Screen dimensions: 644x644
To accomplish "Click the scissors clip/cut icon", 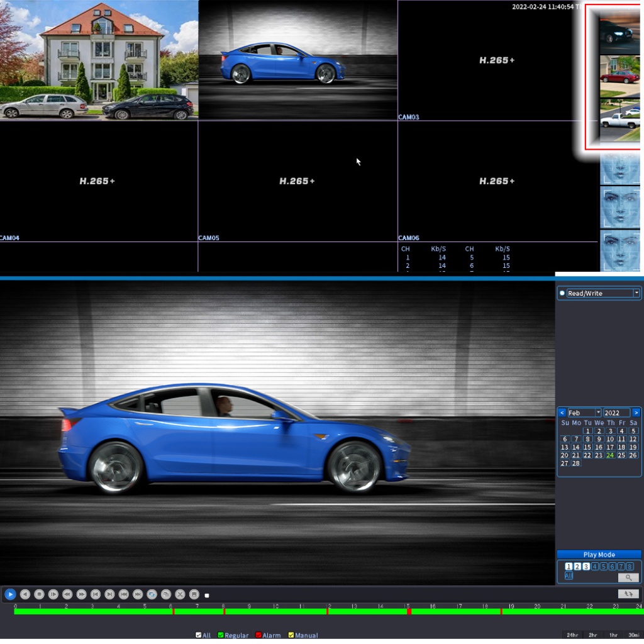I will [180, 594].
